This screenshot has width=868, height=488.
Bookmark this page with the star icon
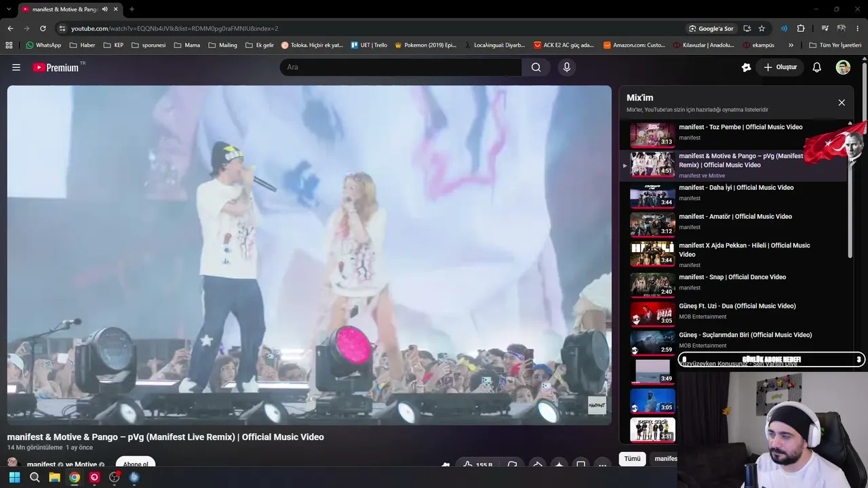coord(762,28)
